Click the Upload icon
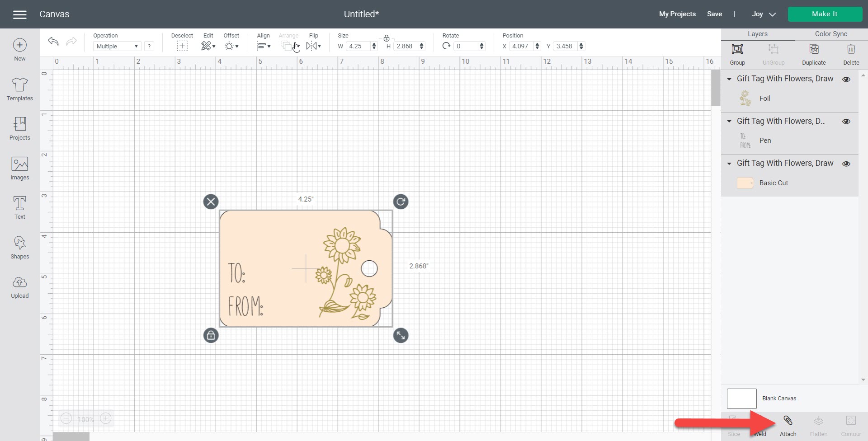Viewport: 868px width, 441px height. (19, 287)
